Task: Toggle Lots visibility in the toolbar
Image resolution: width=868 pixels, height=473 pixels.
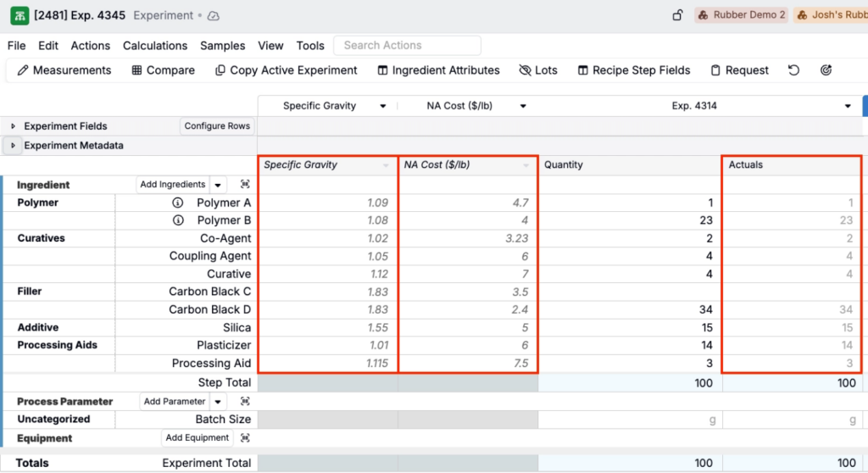Action: (538, 70)
